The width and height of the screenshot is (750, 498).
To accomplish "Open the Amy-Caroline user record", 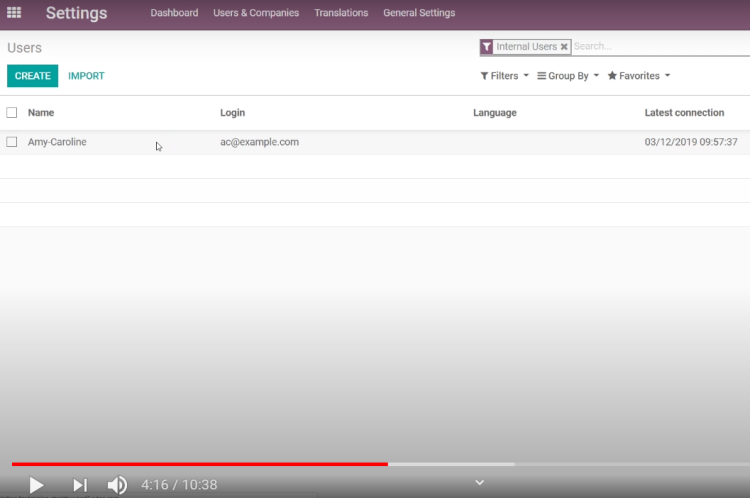I will click(x=57, y=142).
